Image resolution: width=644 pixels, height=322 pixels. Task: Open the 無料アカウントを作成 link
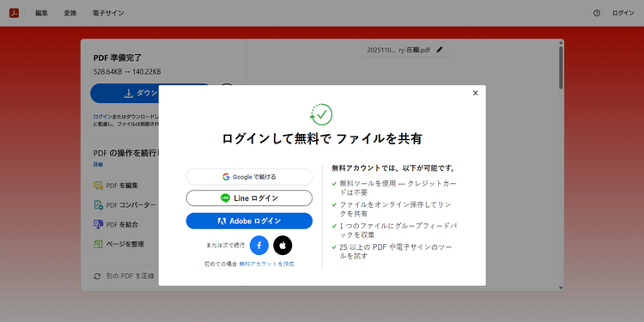coord(266,264)
